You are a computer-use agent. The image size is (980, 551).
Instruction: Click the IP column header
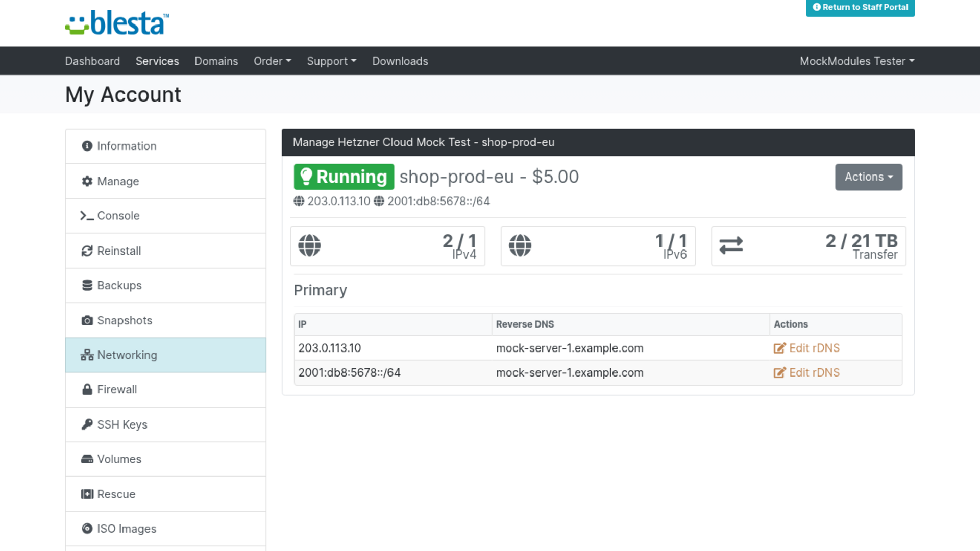pyautogui.click(x=393, y=324)
